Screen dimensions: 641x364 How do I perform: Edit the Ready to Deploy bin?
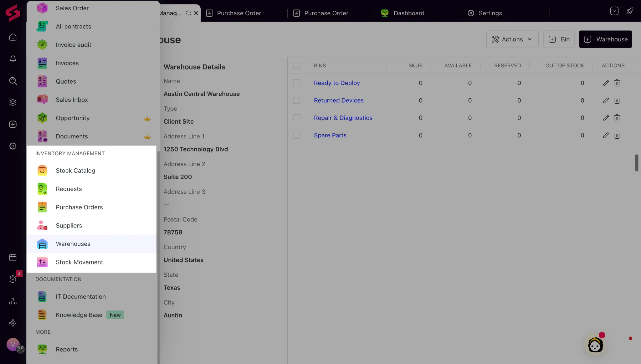tap(606, 83)
